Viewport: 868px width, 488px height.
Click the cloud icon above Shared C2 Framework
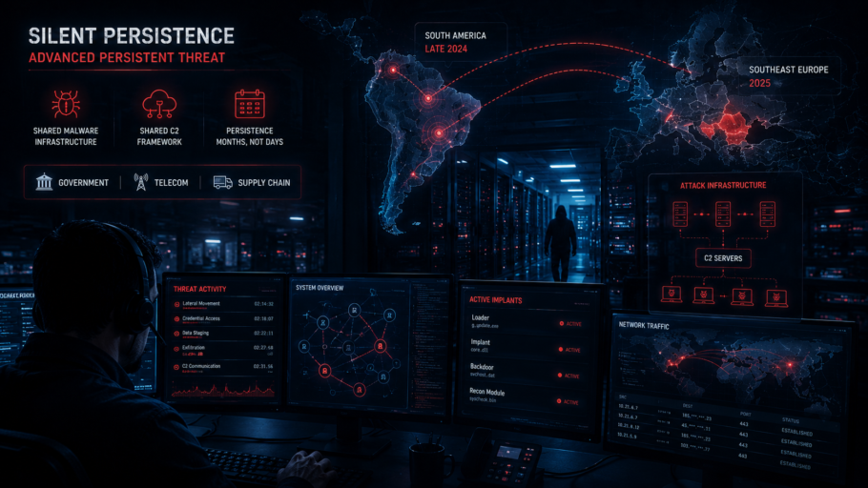tap(159, 104)
